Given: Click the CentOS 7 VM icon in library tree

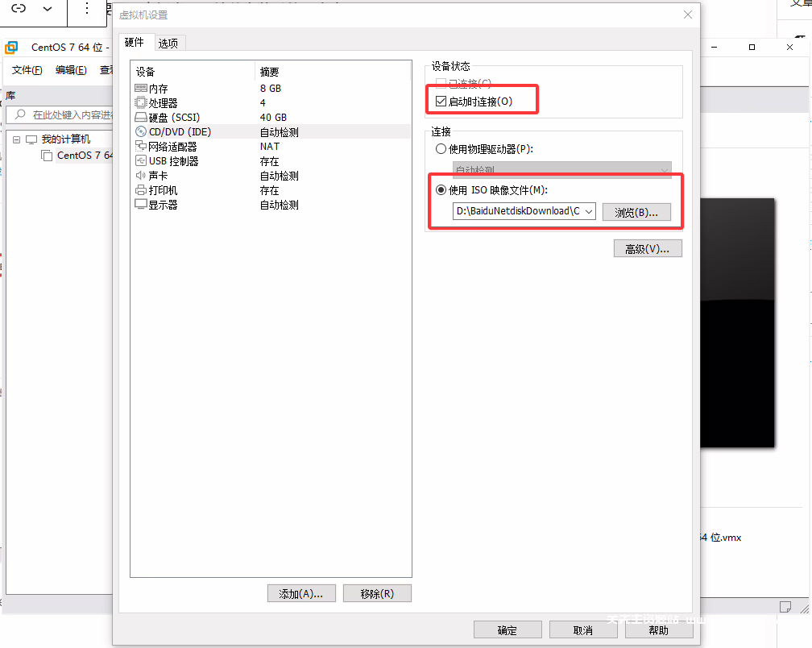Looking at the screenshot, I should pos(47,156).
